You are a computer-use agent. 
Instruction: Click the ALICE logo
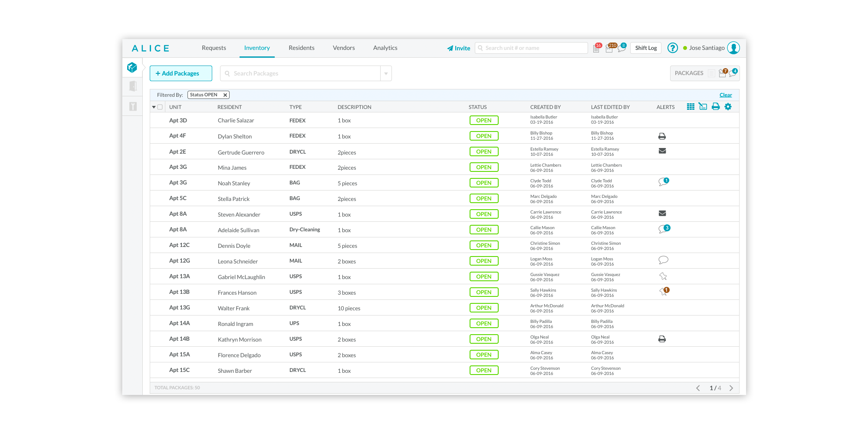[151, 48]
